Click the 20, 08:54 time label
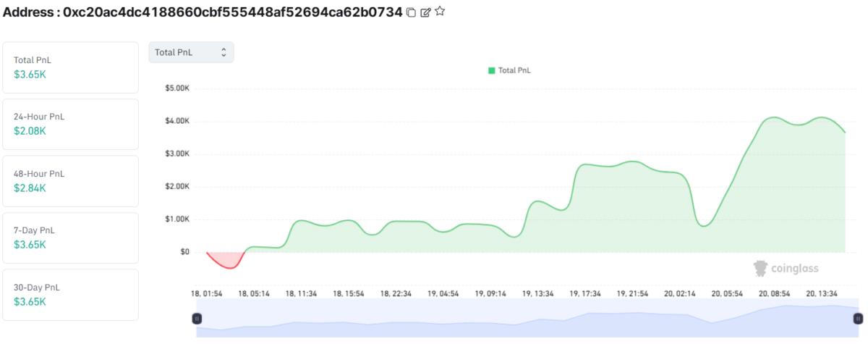Viewport: 868px width, 344px height. 775,293
